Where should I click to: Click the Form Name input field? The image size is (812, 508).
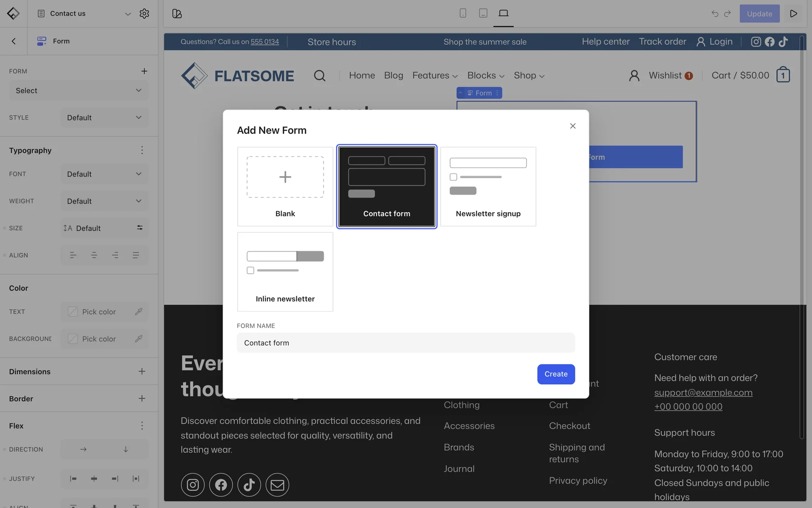click(x=406, y=343)
